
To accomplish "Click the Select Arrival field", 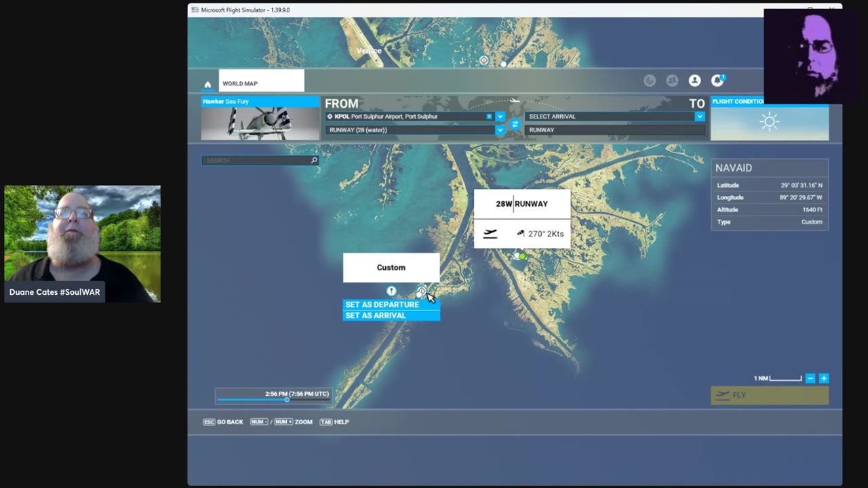I will click(609, 117).
